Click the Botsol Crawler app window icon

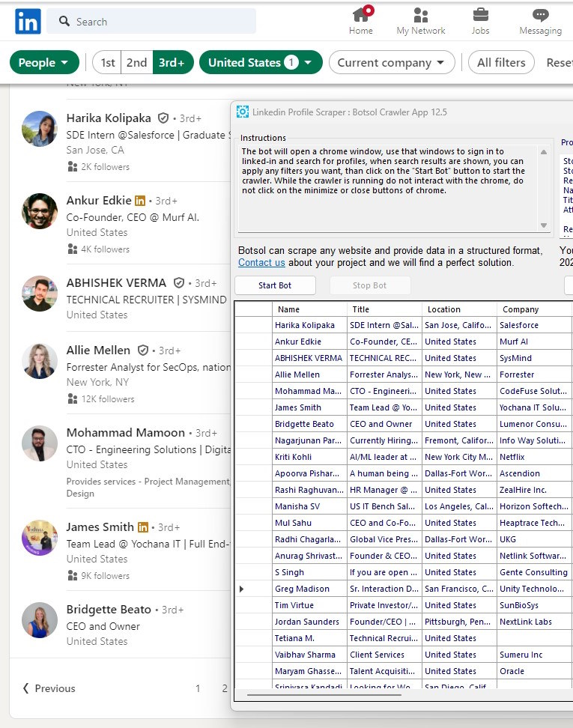click(x=243, y=112)
